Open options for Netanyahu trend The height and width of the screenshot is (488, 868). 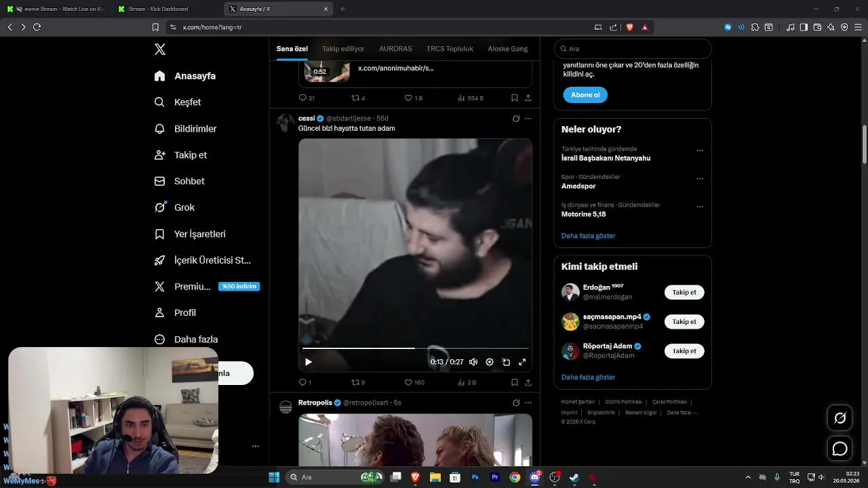[x=700, y=150]
